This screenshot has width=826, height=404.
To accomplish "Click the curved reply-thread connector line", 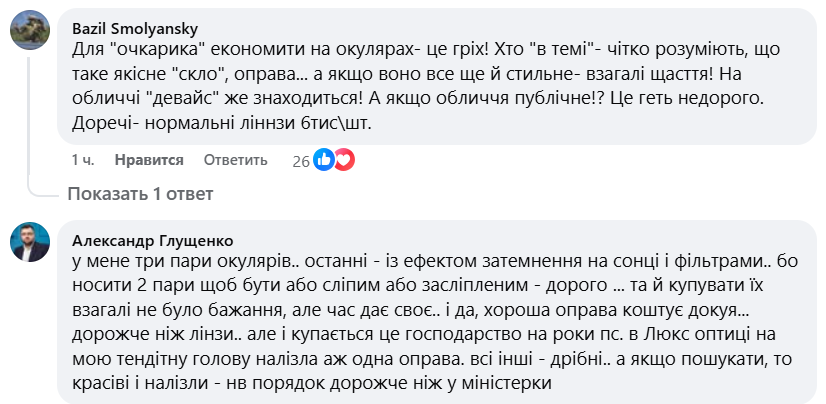I will coord(40,188).
